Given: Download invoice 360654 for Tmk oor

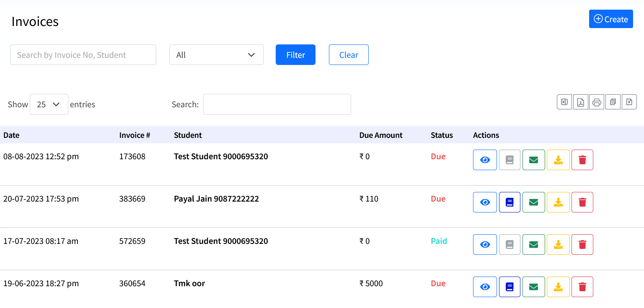Looking at the screenshot, I should point(558,287).
